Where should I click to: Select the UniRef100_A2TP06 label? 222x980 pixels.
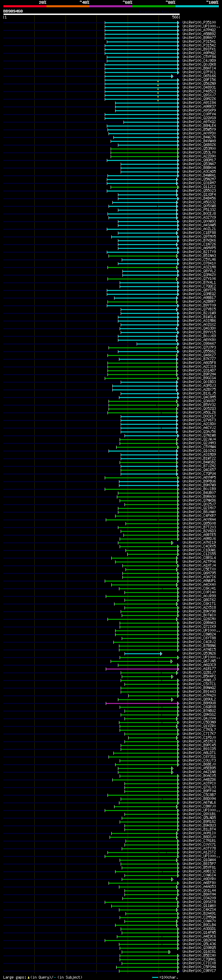[199, 561]
